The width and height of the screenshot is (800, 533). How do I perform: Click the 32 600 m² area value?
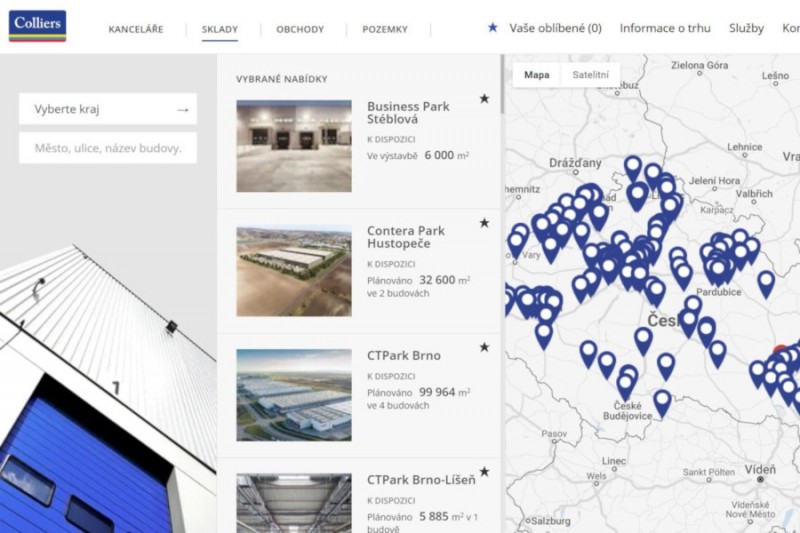pos(444,280)
